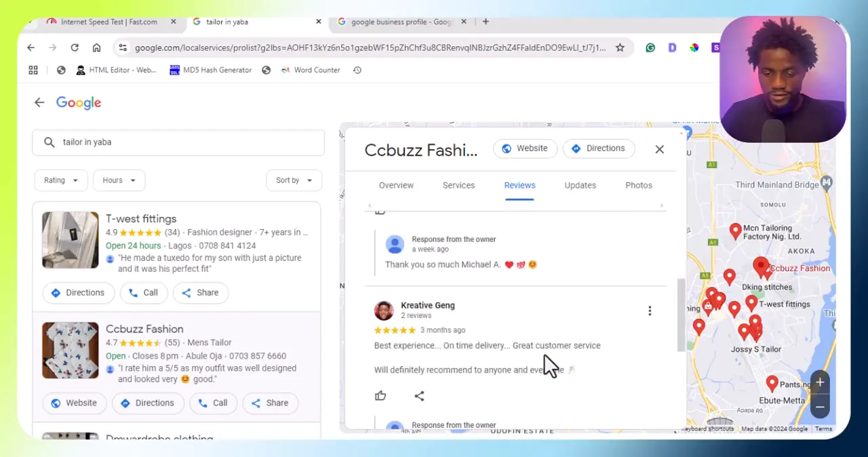Open the apps grid in bookmarks bar
The width and height of the screenshot is (868, 457).
(x=33, y=70)
